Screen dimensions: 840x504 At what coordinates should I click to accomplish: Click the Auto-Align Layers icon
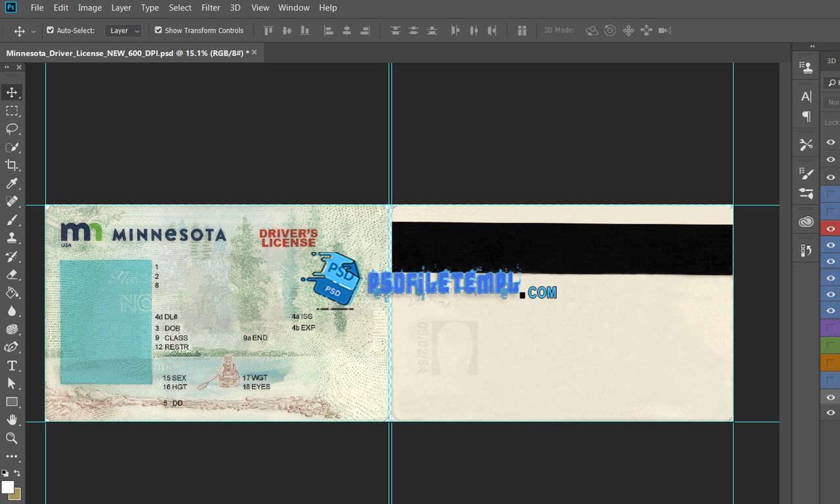click(x=522, y=30)
